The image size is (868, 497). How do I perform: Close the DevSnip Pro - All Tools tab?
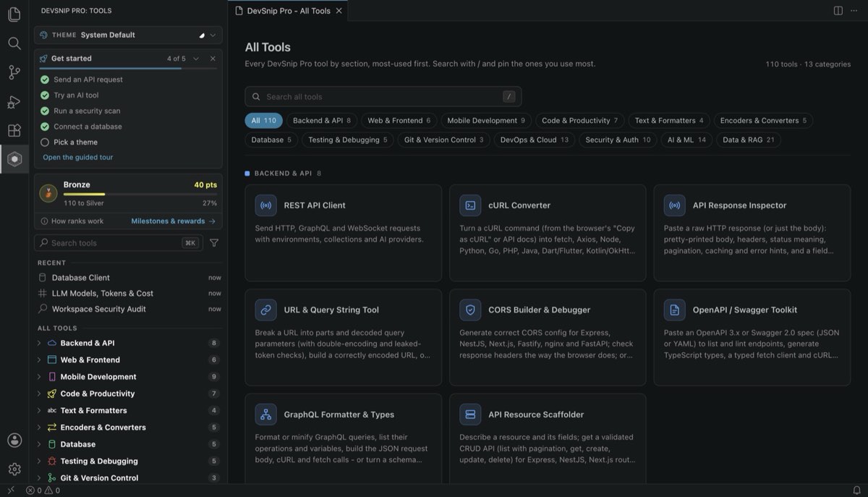point(339,11)
